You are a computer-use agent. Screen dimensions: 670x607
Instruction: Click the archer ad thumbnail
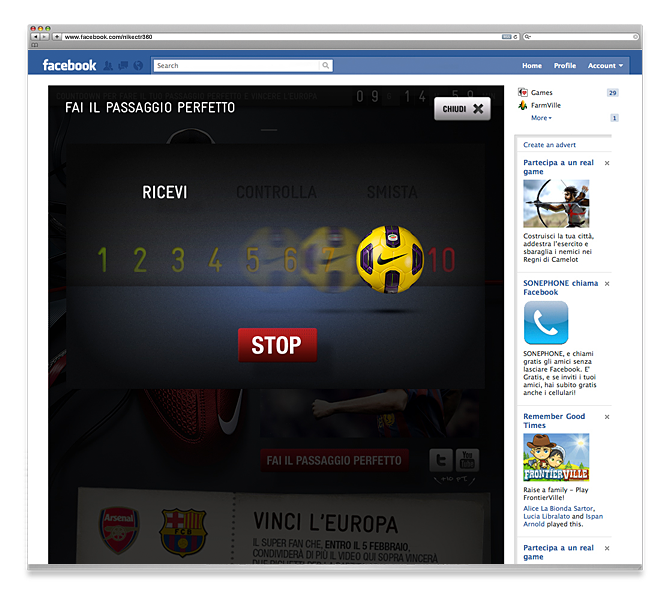[x=556, y=203]
